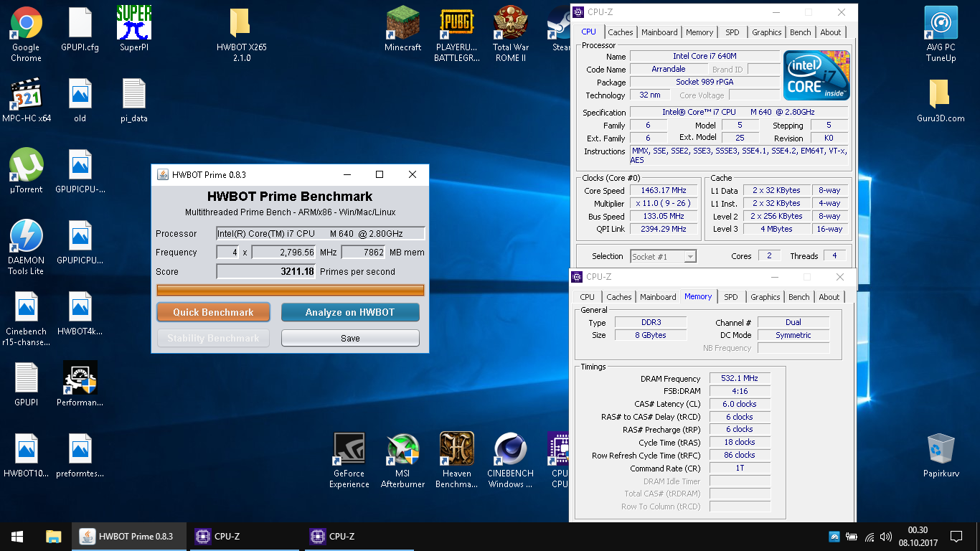Open the 'old' image file
Screen dimensions: 980x551
pyautogui.click(x=80, y=101)
